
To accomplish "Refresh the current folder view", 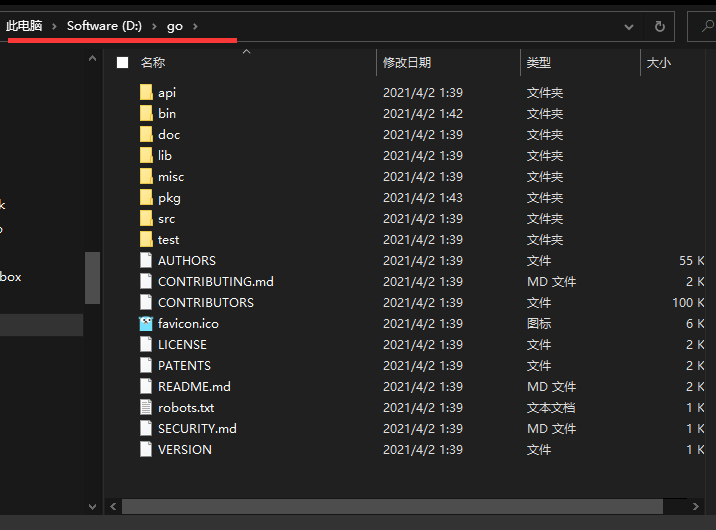I will tap(659, 26).
